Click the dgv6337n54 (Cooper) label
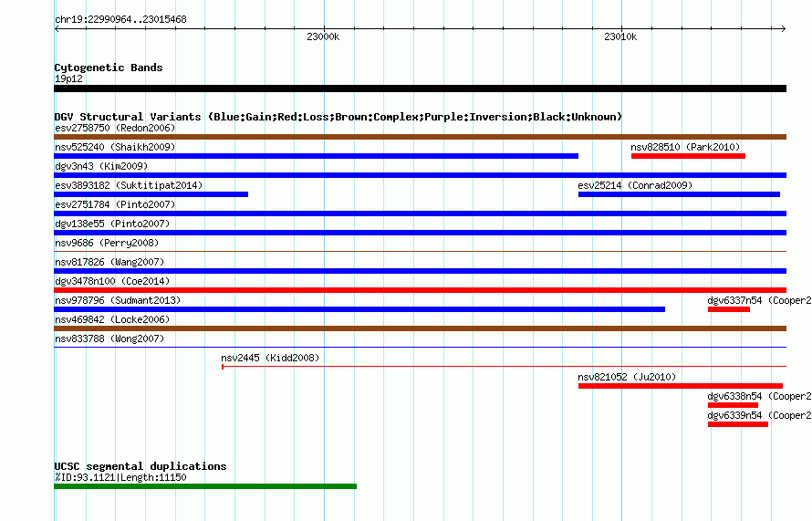This screenshot has height=521, width=812. (759, 300)
